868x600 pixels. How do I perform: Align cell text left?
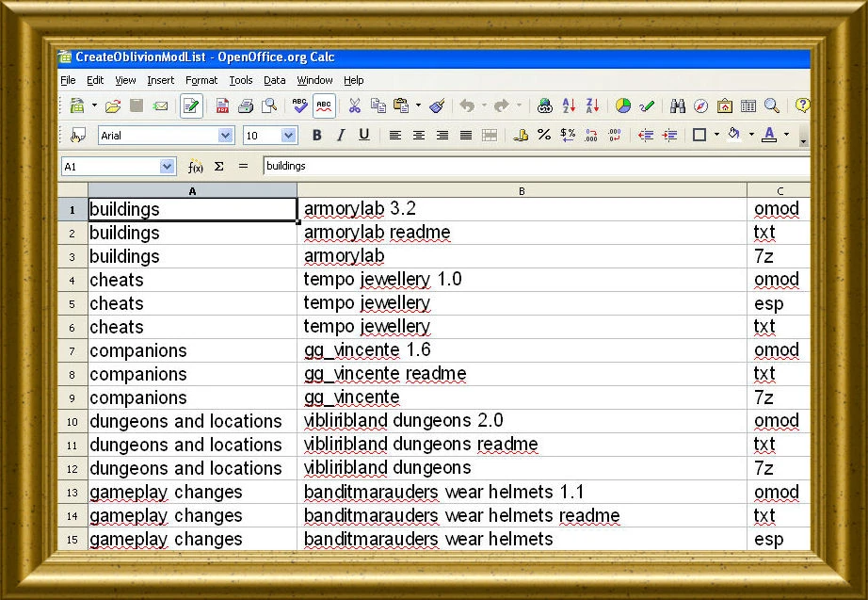394,136
